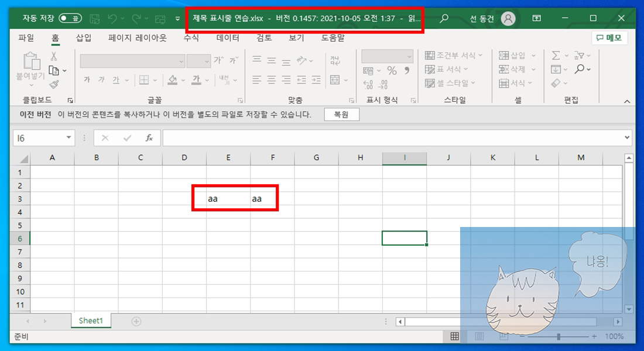
Task: Open the borders dropdown arrow
Action: coord(155,80)
